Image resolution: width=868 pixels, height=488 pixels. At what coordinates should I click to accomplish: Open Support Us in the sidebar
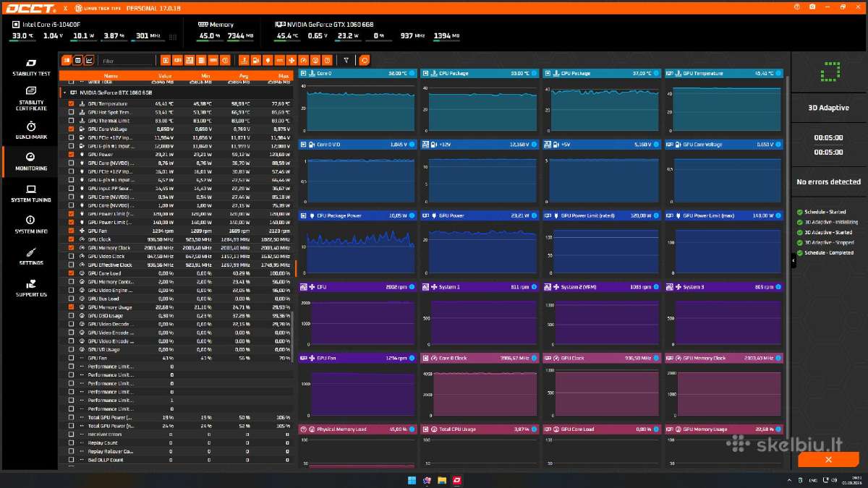pyautogui.click(x=30, y=288)
